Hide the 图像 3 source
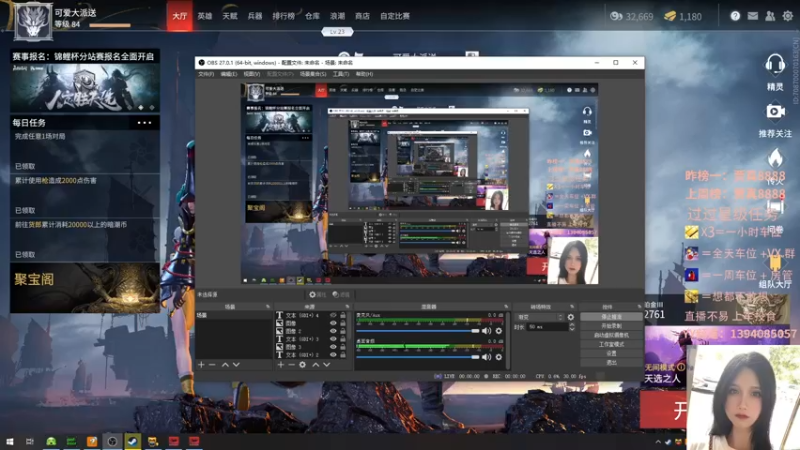800x450 pixels. pyautogui.click(x=333, y=347)
